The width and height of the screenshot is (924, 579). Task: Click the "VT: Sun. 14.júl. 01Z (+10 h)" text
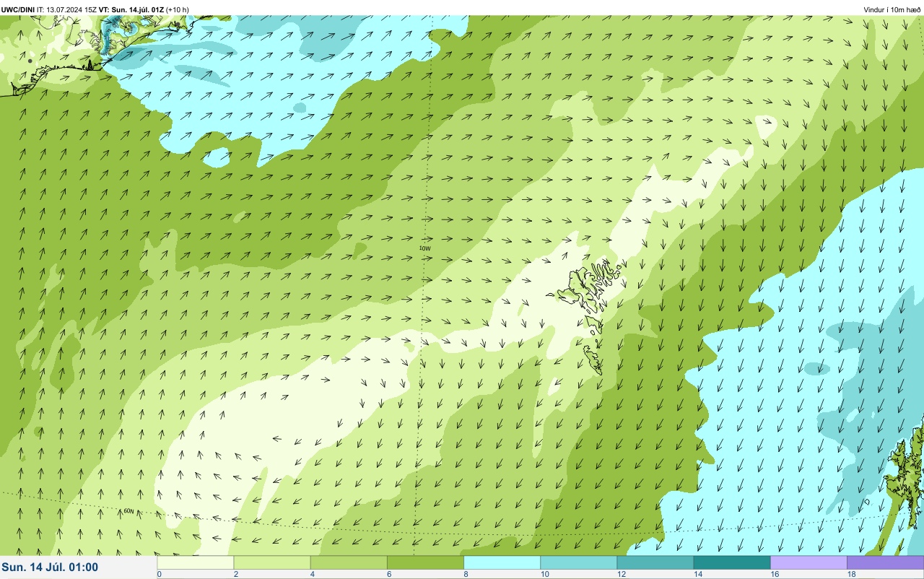144,9
